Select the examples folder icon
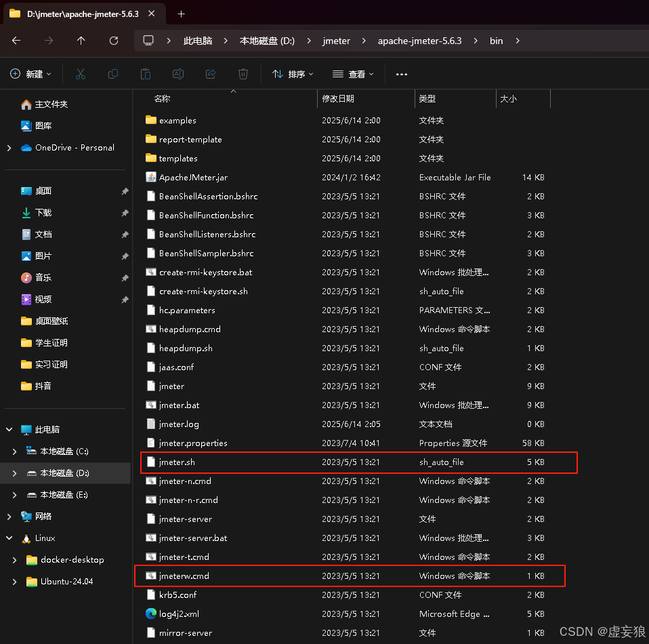 [151, 120]
